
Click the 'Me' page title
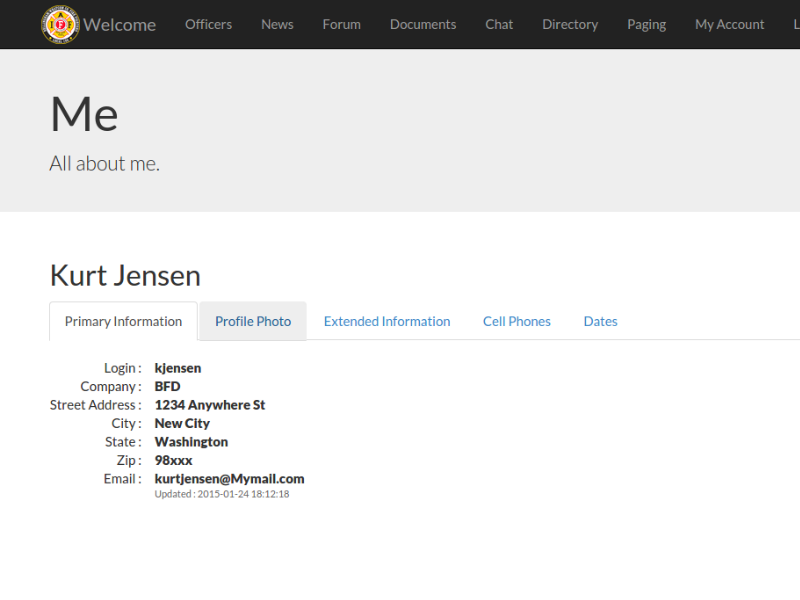tap(84, 114)
